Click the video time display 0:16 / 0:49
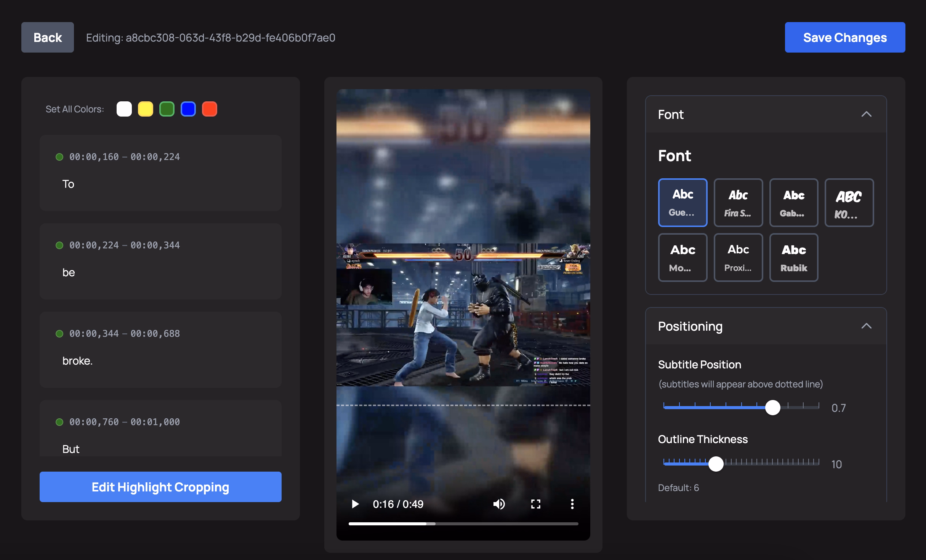The width and height of the screenshot is (926, 560). 398,504
